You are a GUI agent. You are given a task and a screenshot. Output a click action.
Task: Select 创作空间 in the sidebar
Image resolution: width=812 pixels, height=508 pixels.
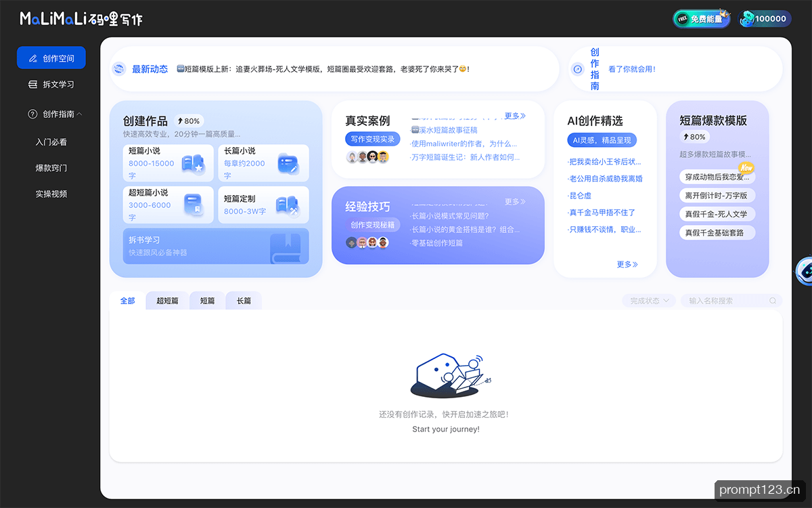(x=51, y=58)
